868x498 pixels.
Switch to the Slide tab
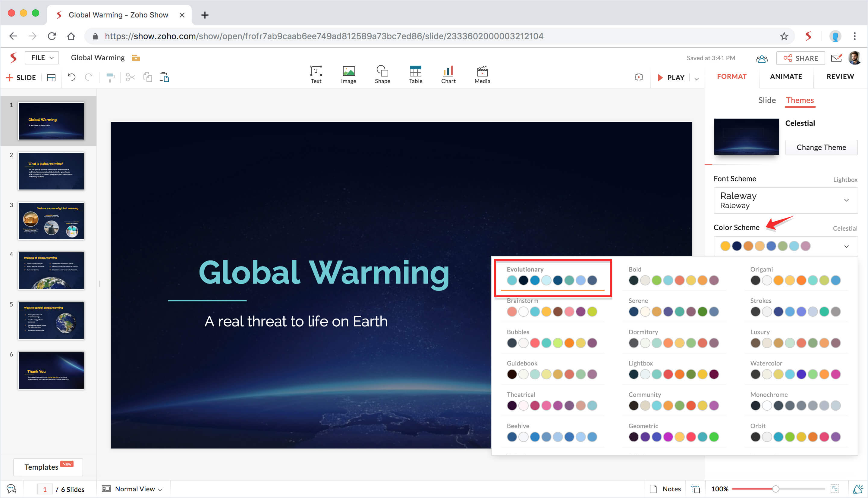pyautogui.click(x=766, y=100)
